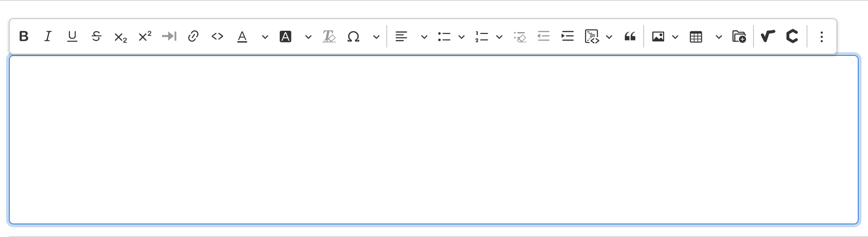Open background color dropdown arrow
Screen dimensions: 868x237
tap(308, 37)
